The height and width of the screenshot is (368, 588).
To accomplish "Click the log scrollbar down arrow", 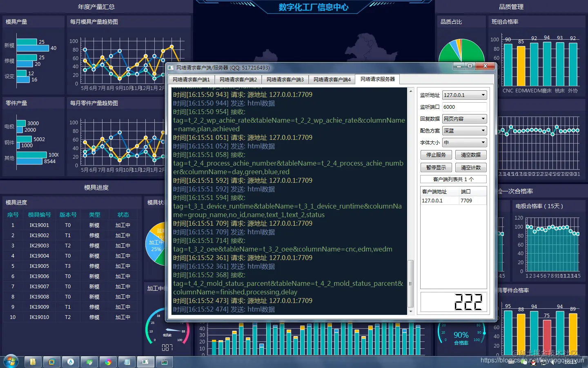I will (411, 312).
